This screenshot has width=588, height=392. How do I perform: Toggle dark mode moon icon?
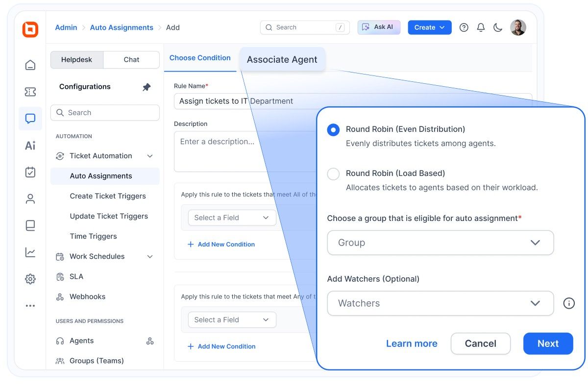pyautogui.click(x=498, y=27)
